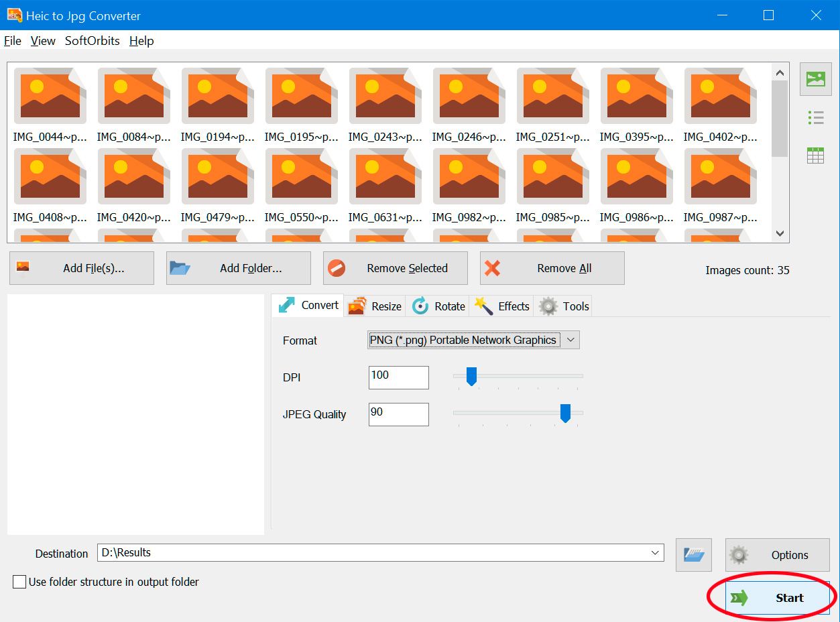Click the Add Folder button
This screenshot has height=622, width=840.
point(239,268)
